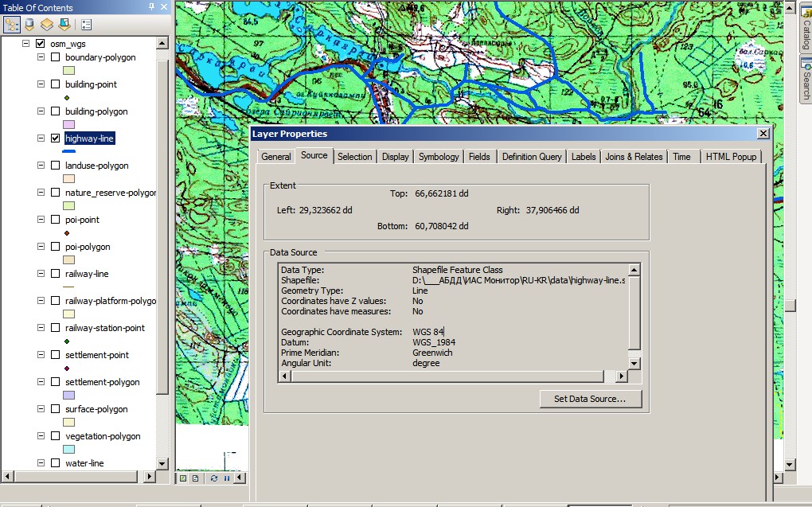Viewport: 812px width, 507px height.
Task: Open the Catalog side panel
Action: (x=806, y=32)
